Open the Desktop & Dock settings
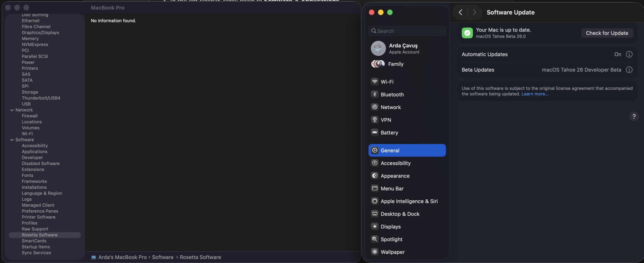Screen dimensions: 644x263 pos(400,214)
